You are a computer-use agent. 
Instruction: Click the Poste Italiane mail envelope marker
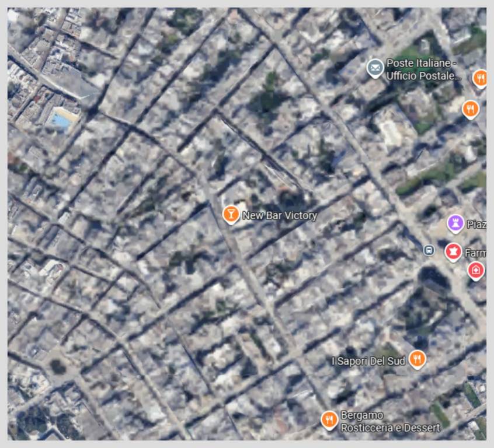click(x=375, y=68)
